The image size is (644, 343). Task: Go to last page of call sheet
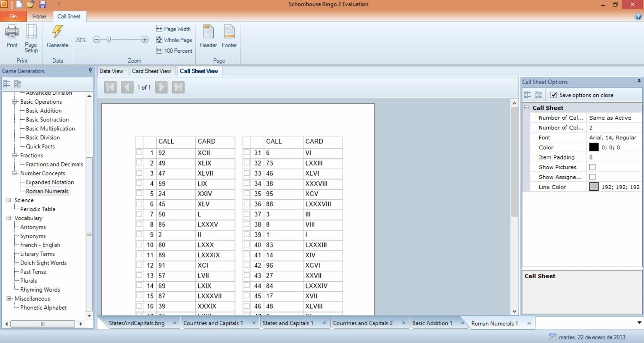coord(178,87)
